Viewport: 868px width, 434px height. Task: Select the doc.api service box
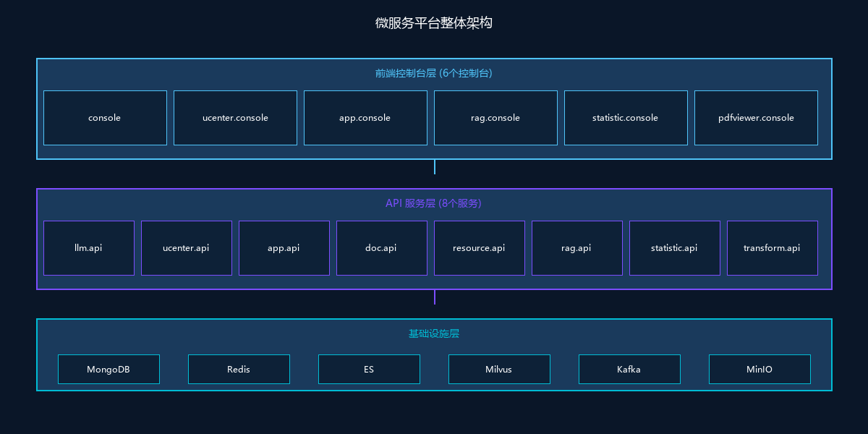click(x=382, y=248)
